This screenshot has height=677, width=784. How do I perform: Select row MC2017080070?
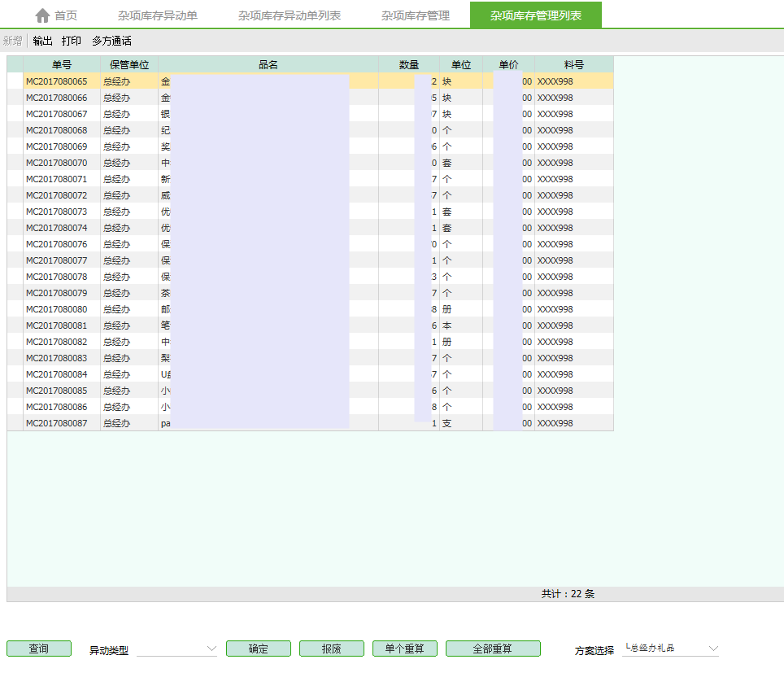click(56, 163)
